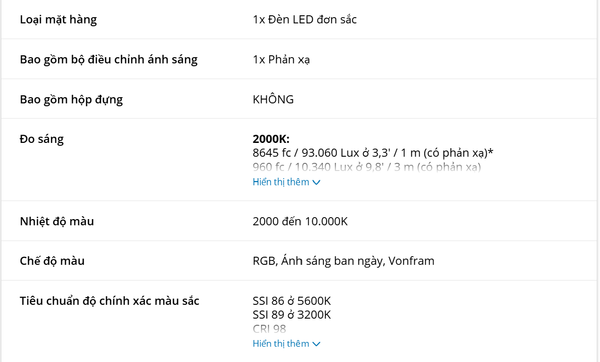Expand color accuracy section chevron arrow
The height and width of the screenshot is (362, 600).
pos(316,344)
